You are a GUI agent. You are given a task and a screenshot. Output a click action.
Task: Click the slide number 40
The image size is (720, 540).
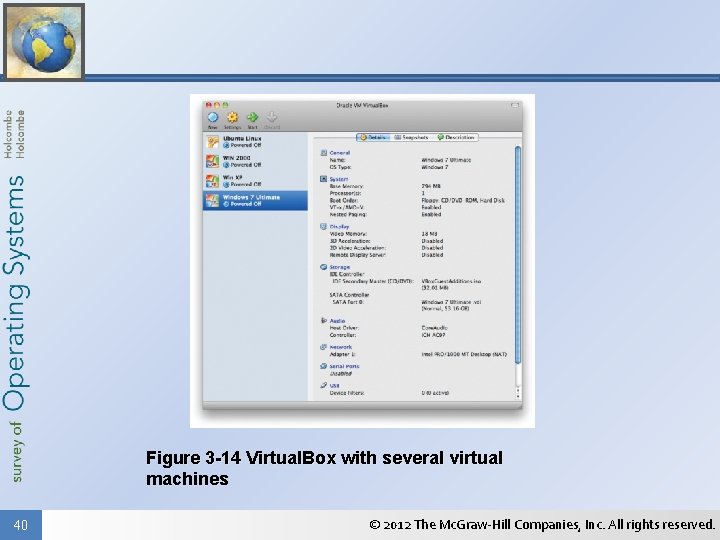[21, 525]
